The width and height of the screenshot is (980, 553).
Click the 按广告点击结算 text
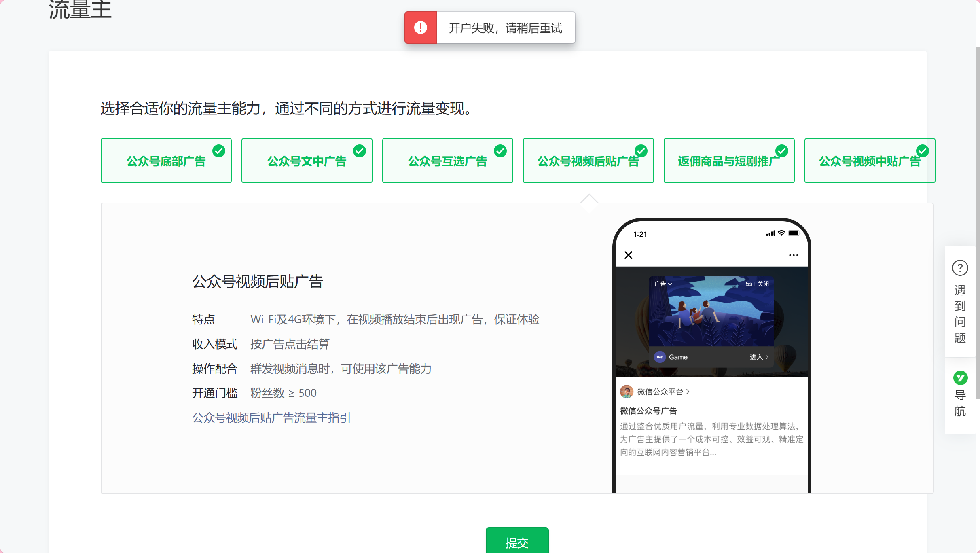click(290, 344)
